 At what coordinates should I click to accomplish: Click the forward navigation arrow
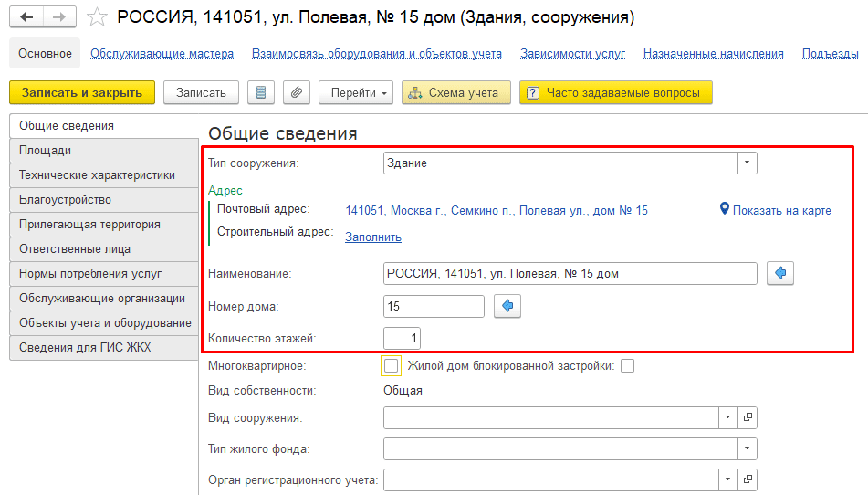tap(59, 18)
